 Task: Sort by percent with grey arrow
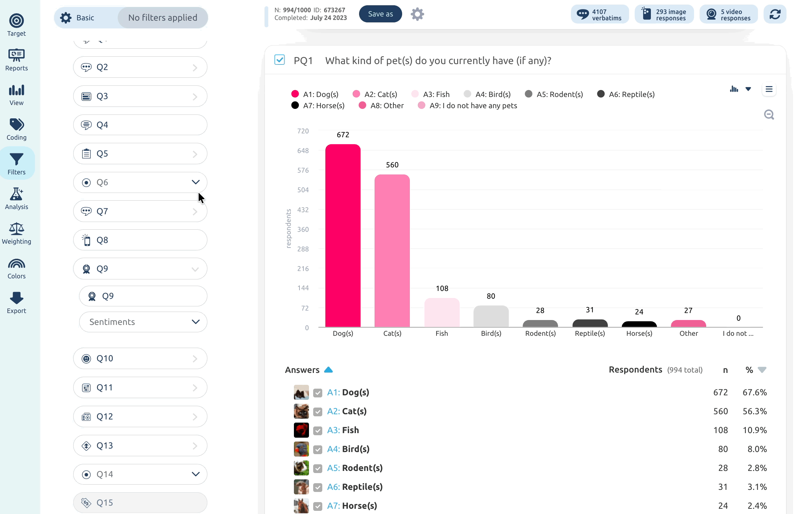tap(762, 370)
